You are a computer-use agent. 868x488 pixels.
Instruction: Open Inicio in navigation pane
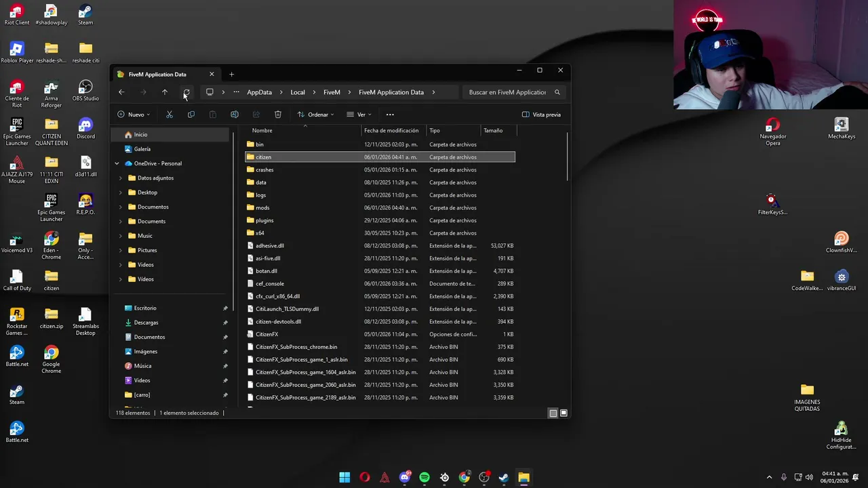[171, 135]
